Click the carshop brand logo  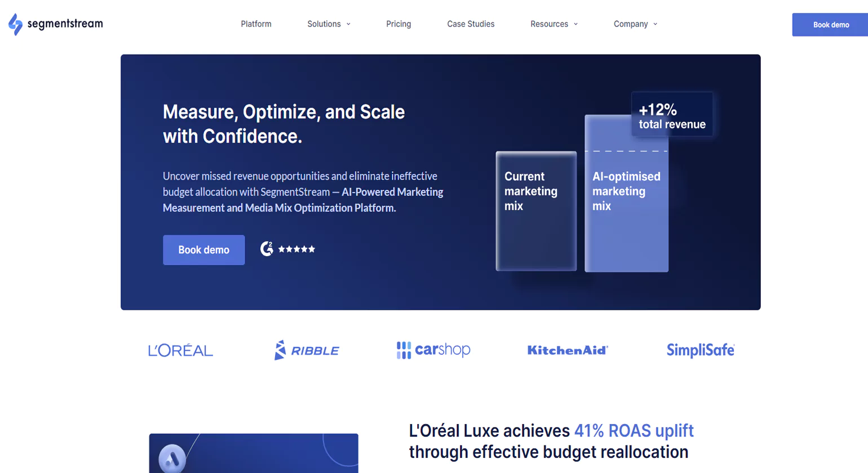coord(433,350)
